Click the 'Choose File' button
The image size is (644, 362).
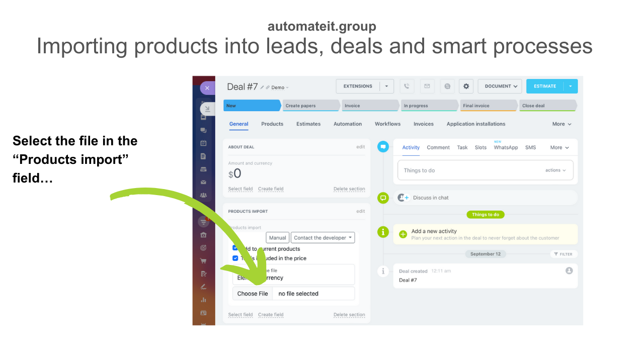[253, 294]
